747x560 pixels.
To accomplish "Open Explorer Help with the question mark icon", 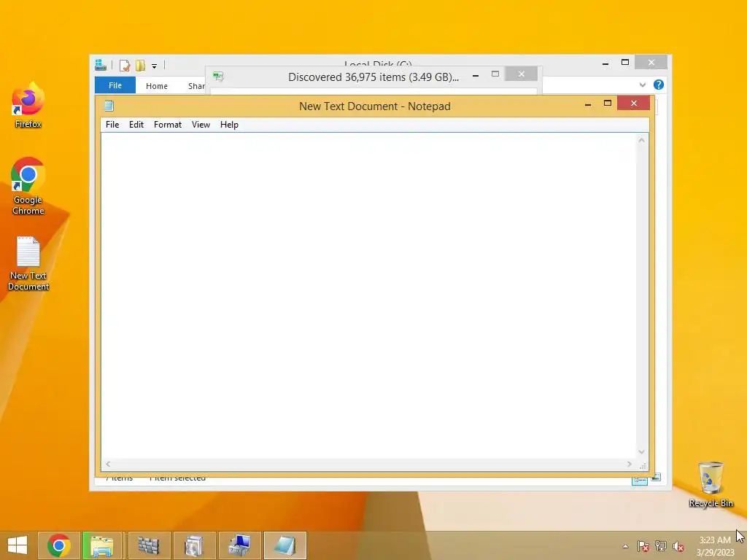I will (659, 85).
